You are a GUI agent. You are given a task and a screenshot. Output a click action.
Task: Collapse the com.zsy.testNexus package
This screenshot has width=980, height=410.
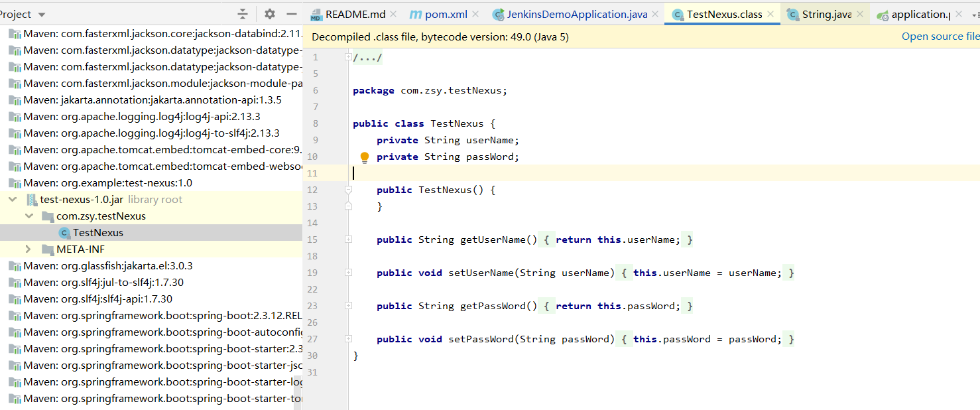(x=29, y=216)
